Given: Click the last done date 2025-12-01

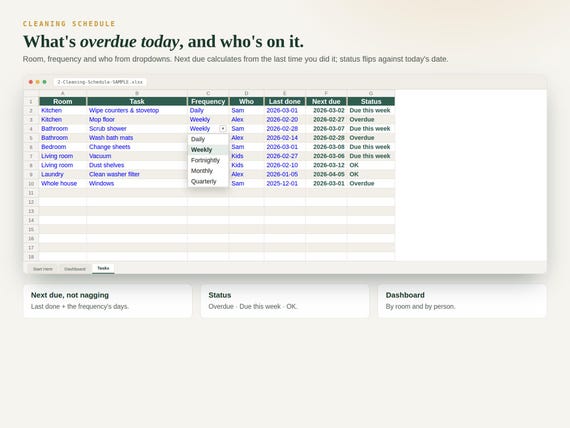Looking at the screenshot, I should [x=285, y=183].
